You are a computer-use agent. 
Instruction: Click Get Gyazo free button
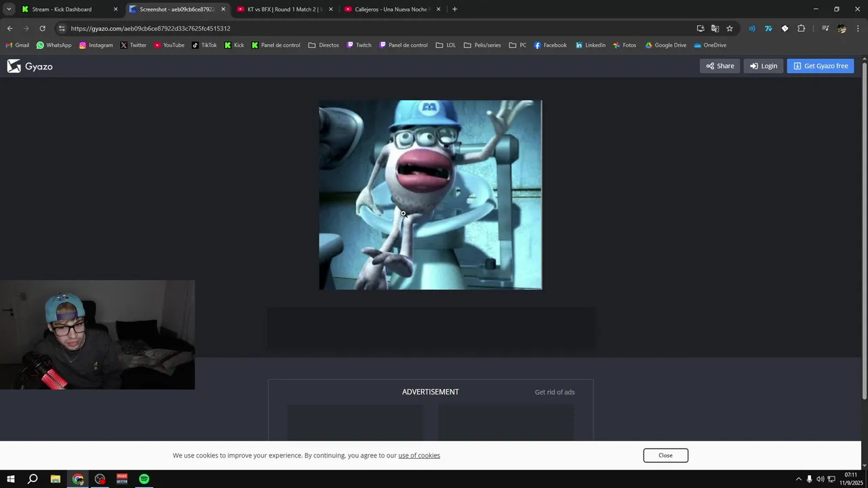(821, 66)
